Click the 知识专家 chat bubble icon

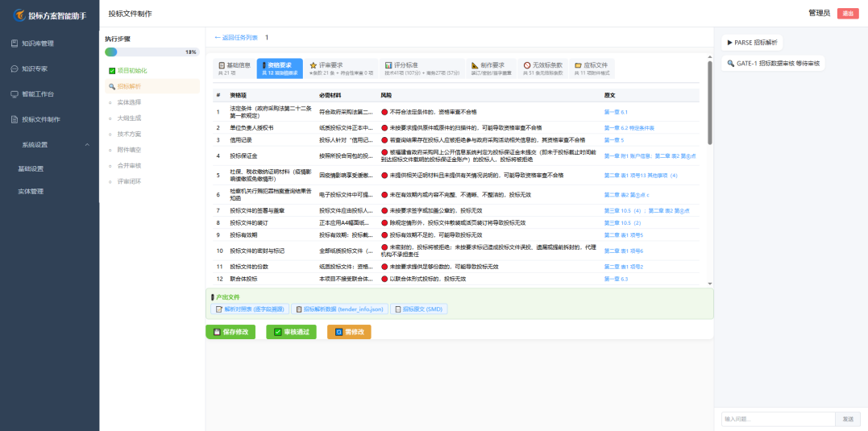coord(15,68)
